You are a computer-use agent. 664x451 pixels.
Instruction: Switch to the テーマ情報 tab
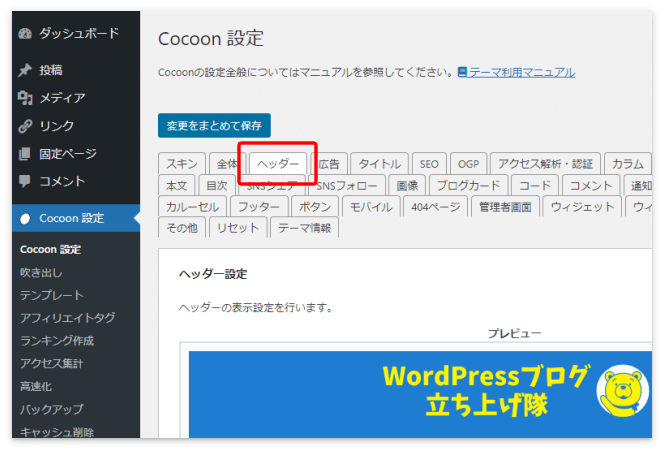[x=304, y=228]
